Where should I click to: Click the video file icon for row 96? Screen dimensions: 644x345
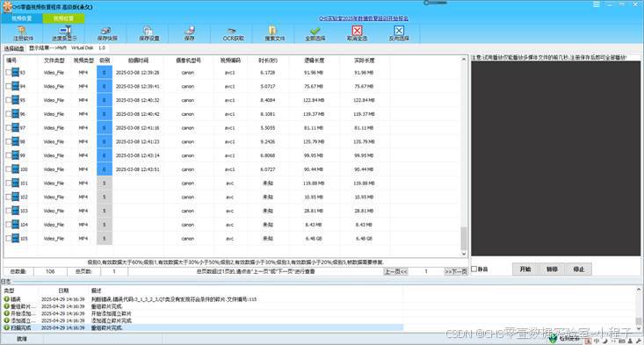[x=16, y=114]
